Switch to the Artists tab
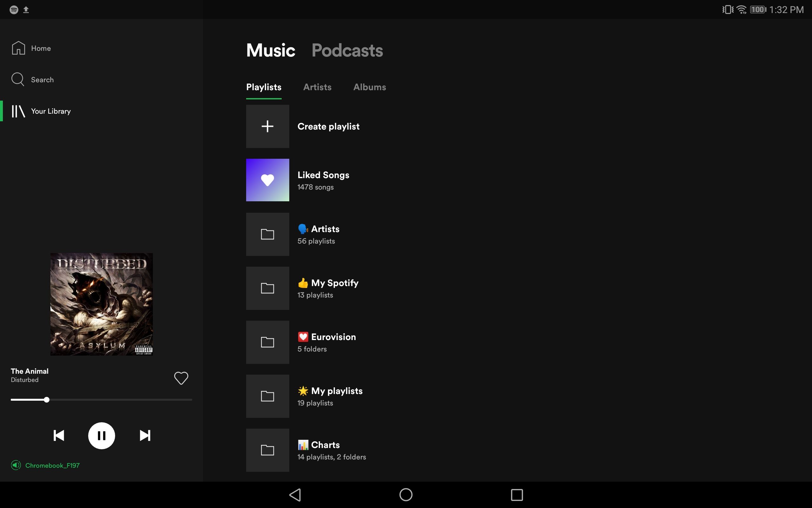 click(x=318, y=87)
